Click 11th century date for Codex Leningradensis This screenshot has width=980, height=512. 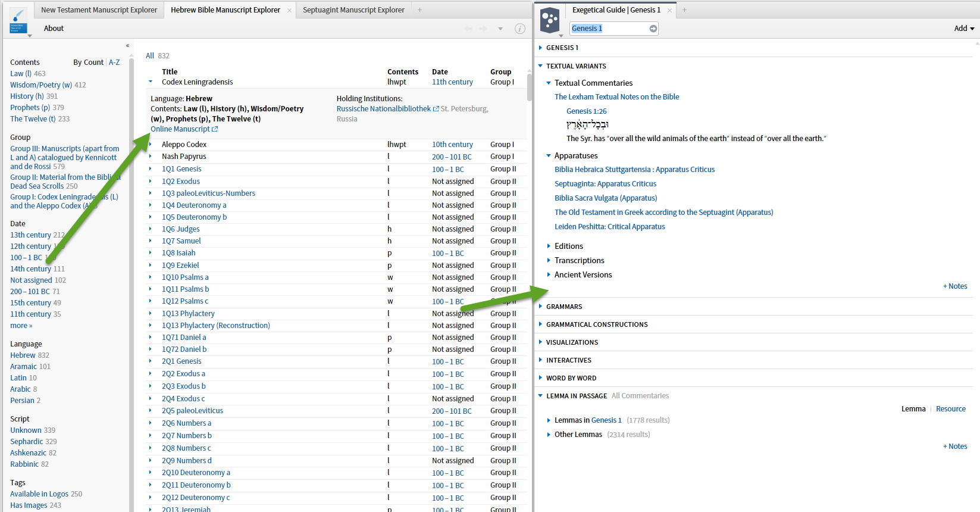coord(452,82)
